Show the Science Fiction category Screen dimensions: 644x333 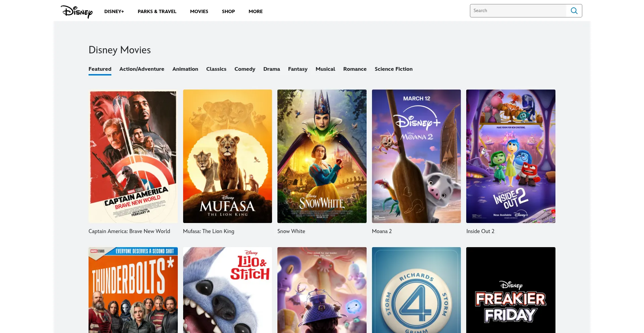(x=393, y=69)
